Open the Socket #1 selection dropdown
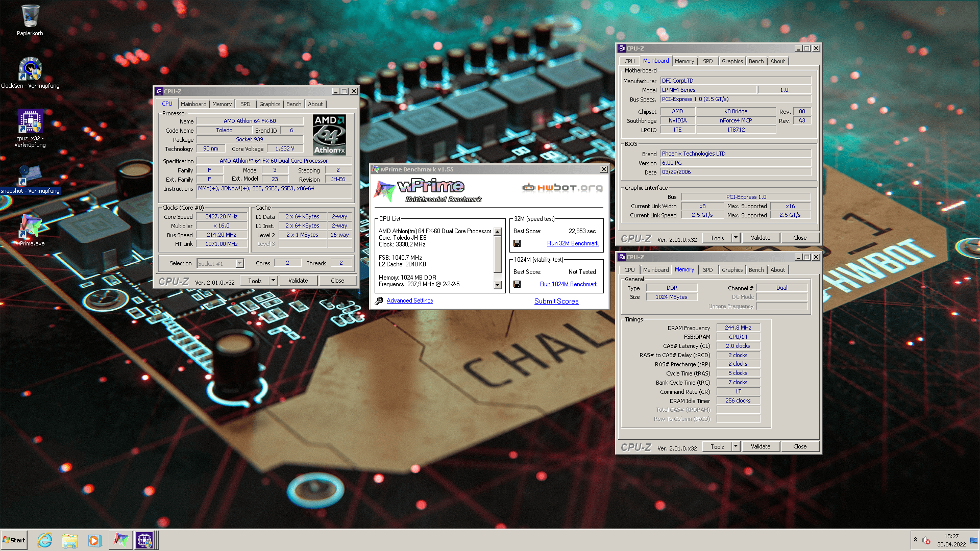The height and width of the screenshot is (551, 980). coord(239,264)
